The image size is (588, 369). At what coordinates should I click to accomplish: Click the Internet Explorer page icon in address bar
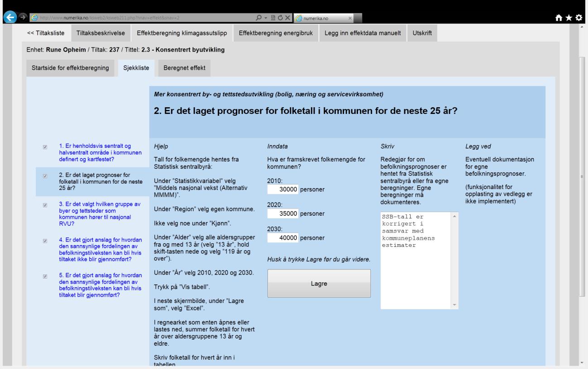pos(33,17)
